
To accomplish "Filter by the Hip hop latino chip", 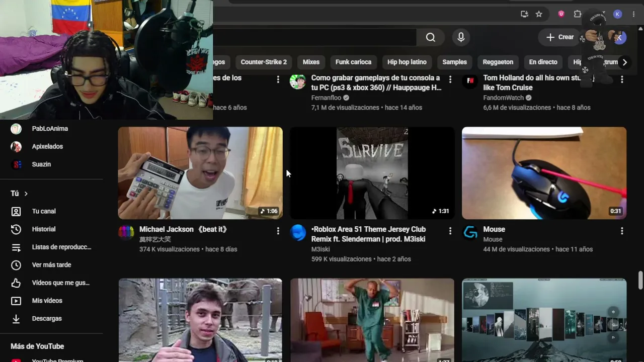I will (x=407, y=62).
